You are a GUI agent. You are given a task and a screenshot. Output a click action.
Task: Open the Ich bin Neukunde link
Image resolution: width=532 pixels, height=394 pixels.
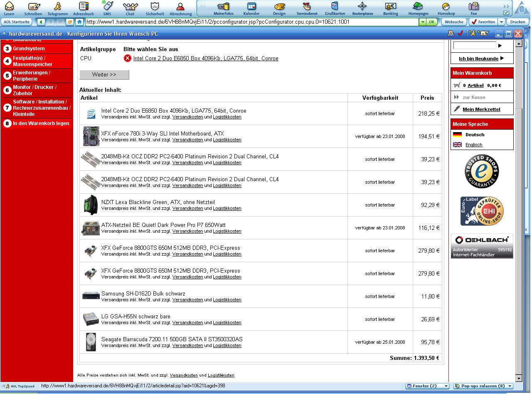tap(478, 59)
